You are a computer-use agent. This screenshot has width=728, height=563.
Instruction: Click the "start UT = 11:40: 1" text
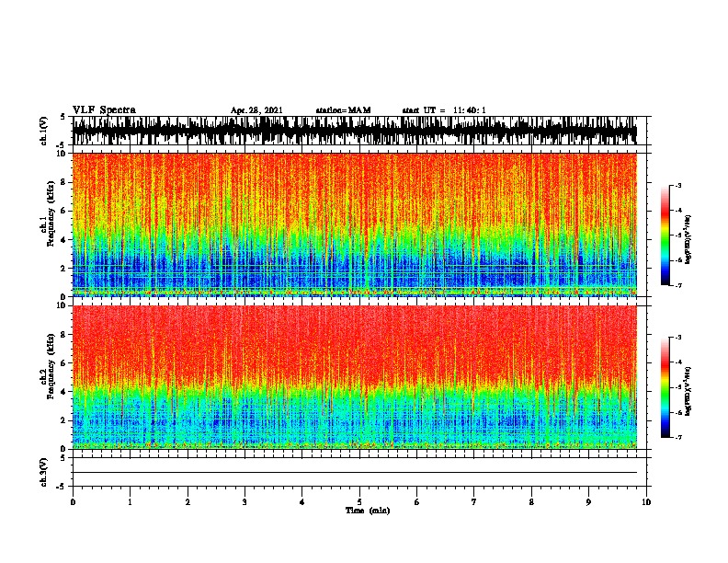[444, 110]
